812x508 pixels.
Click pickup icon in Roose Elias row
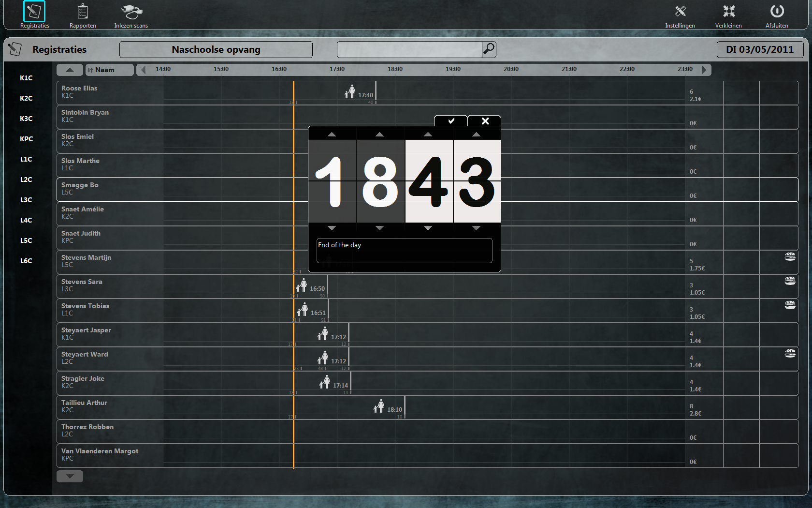[x=350, y=91]
